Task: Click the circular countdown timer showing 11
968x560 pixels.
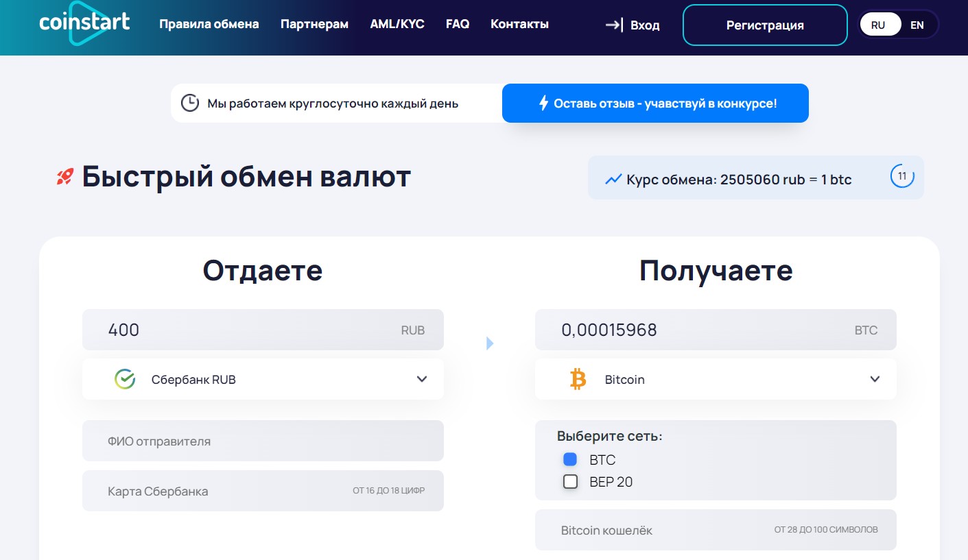Action: 902,176
